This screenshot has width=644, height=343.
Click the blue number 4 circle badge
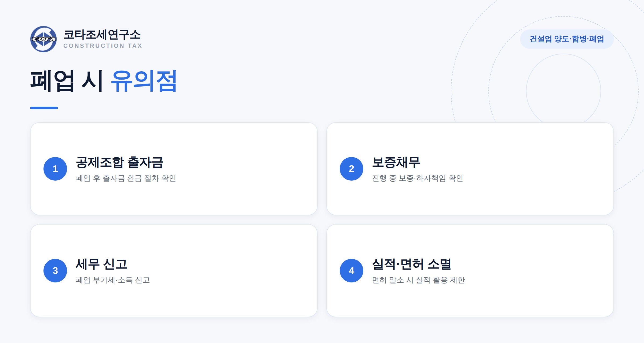click(x=352, y=271)
